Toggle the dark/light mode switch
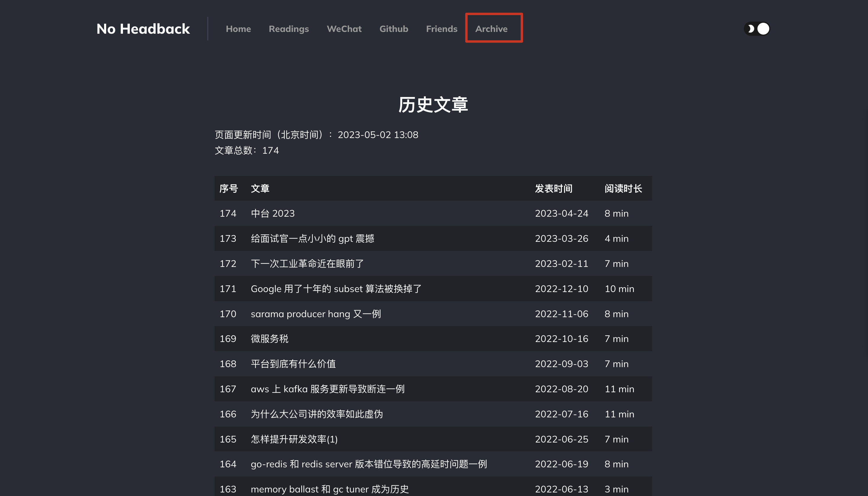Image resolution: width=868 pixels, height=496 pixels. [x=756, y=29]
